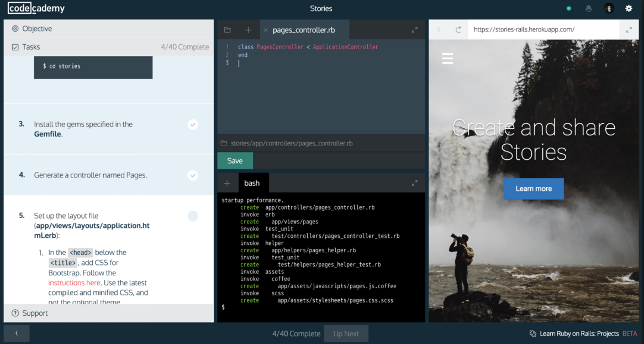Expand the Support section
644x344 pixels.
pyautogui.click(x=35, y=313)
